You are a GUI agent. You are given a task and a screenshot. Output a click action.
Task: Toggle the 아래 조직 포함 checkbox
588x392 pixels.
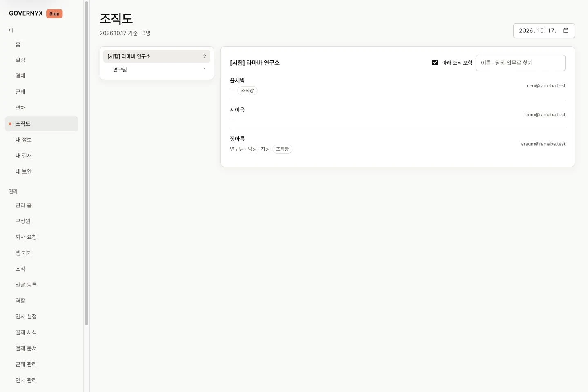click(x=435, y=62)
